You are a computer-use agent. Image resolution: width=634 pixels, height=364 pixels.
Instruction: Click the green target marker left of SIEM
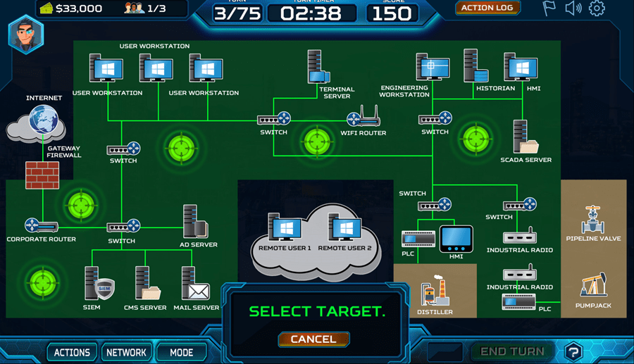43,282
